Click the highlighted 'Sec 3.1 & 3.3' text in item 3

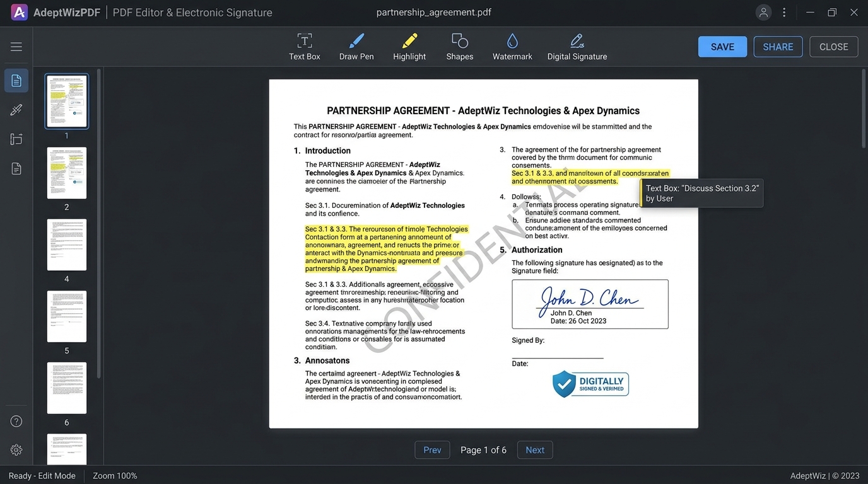(590, 177)
